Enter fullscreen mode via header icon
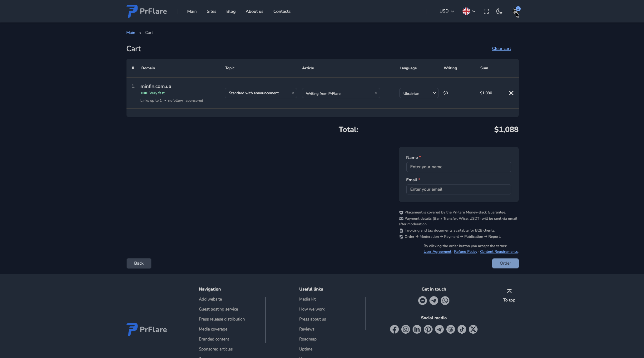The height and width of the screenshot is (358, 644). tap(486, 12)
